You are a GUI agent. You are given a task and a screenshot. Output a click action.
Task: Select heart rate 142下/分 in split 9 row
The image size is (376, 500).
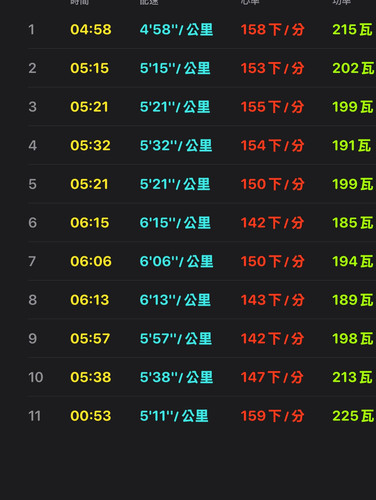tap(272, 339)
